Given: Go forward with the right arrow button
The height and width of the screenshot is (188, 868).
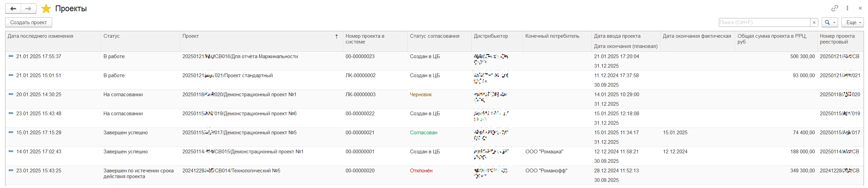Looking at the screenshot, I should (x=29, y=9).
